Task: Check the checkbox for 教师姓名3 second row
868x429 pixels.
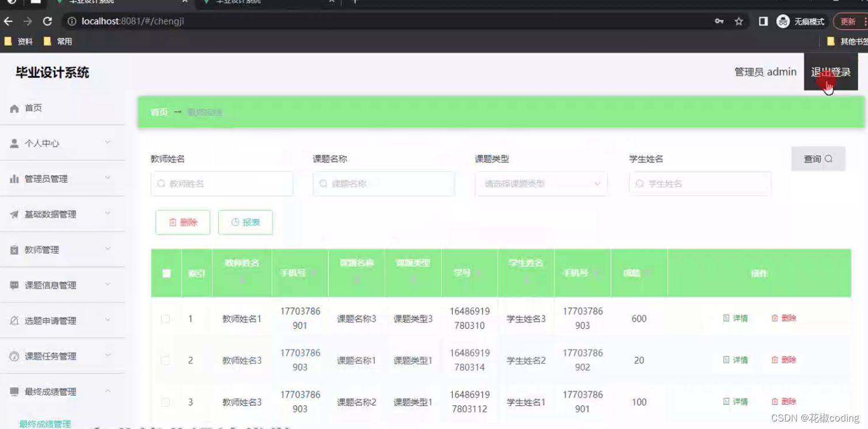Action: pyautogui.click(x=165, y=360)
